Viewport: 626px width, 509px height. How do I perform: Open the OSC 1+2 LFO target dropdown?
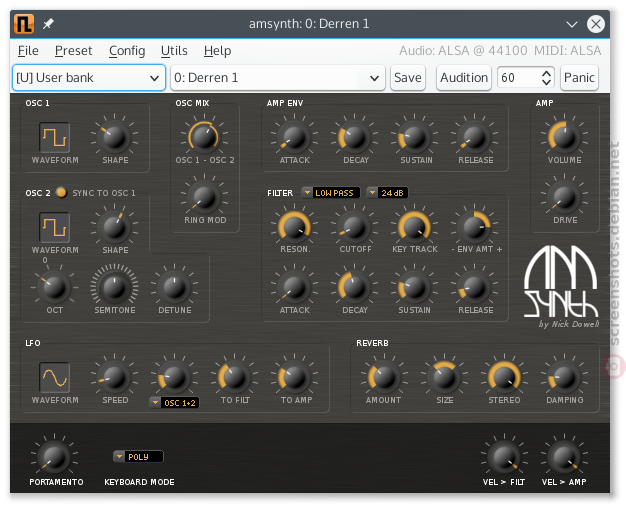click(x=174, y=403)
